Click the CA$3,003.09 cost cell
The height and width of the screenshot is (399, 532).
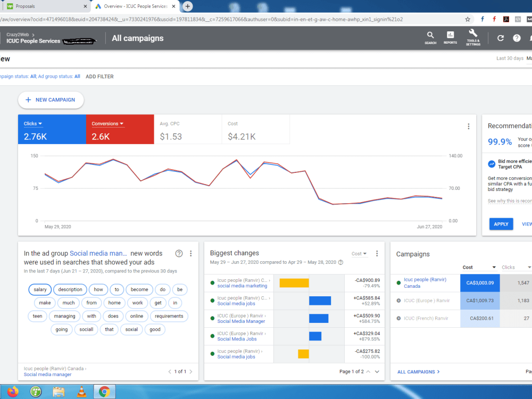tap(480, 283)
